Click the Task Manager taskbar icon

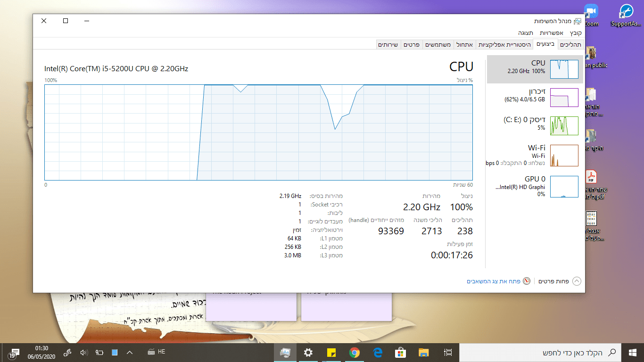click(x=285, y=352)
